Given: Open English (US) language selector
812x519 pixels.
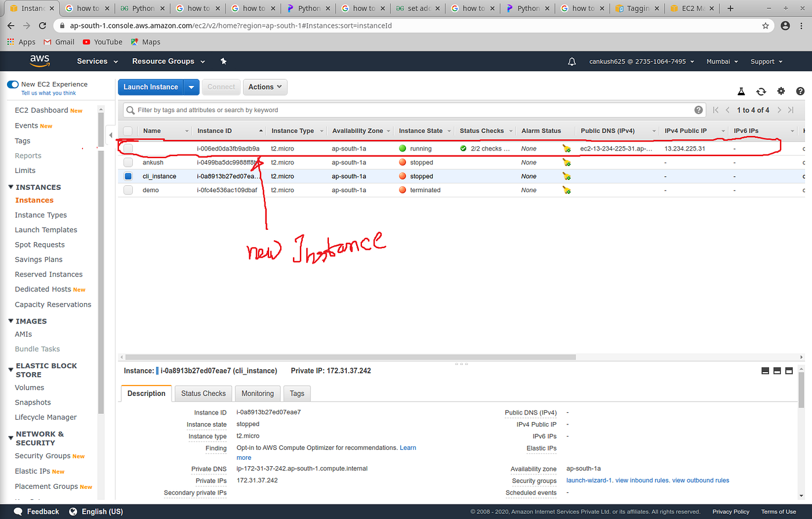Looking at the screenshot, I should tap(96, 511).
